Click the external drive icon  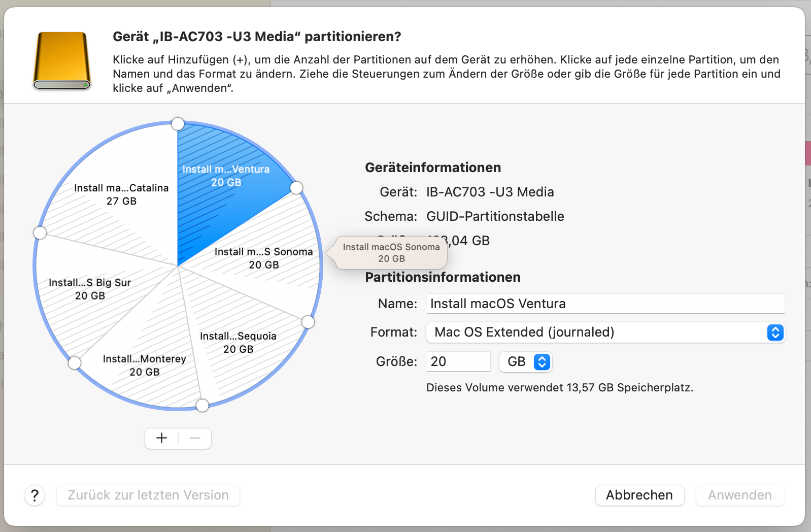click(62, 61)
